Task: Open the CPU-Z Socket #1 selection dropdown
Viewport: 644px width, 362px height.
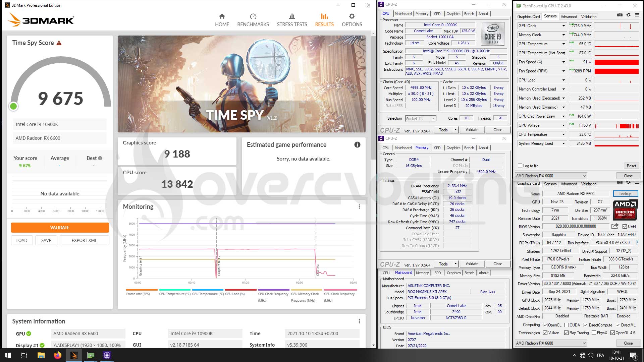Action: pyautogui.click(x=421, y=118)
